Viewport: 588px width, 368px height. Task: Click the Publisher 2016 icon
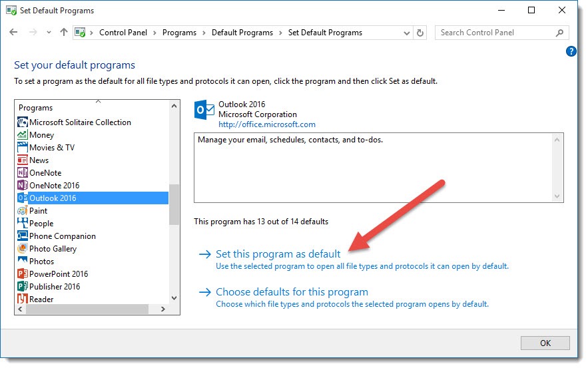tap(23, 286)
